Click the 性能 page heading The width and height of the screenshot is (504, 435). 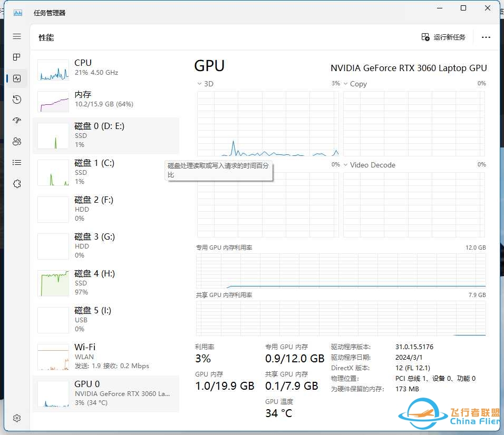pyautogui.click(x=46, y=37)
